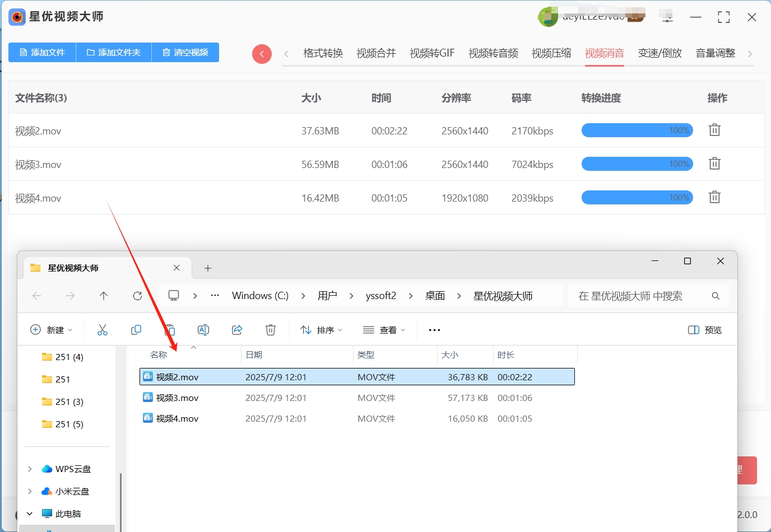771x532 pixels.
Task: Click the PC monitor icon in the address bar
Action: pyautogui.click(x=174, y=296)
